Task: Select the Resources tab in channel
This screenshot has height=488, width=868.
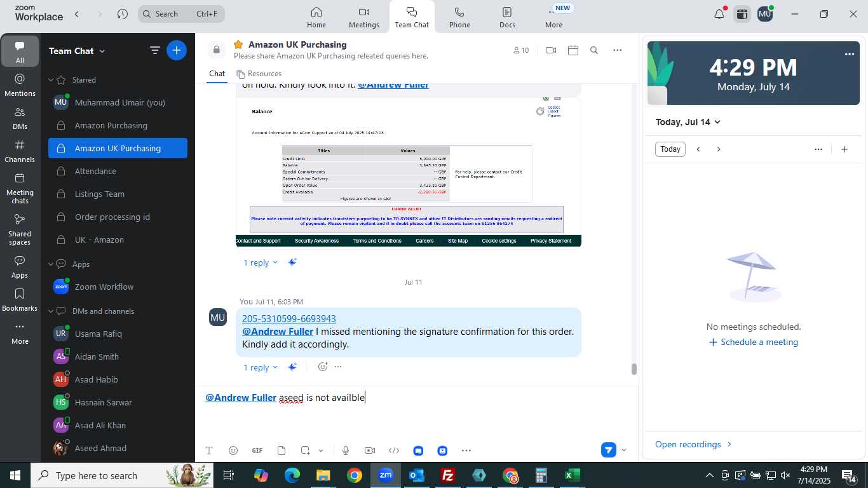Action: tap(259, 74)
